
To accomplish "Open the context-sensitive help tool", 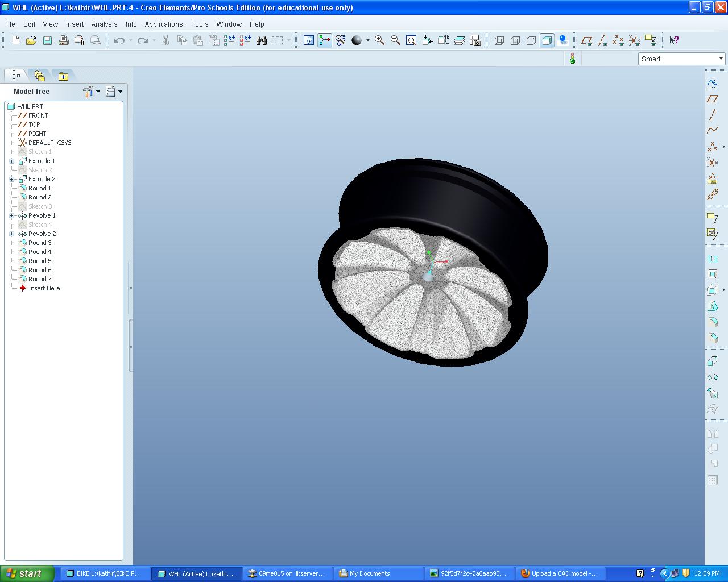I will 674,40.
